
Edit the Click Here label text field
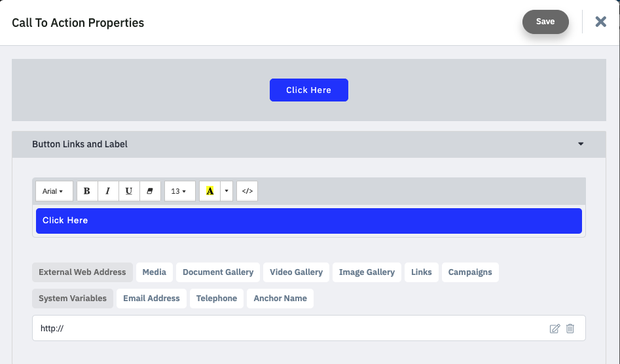pyautogui.click(x=309, y=221)
